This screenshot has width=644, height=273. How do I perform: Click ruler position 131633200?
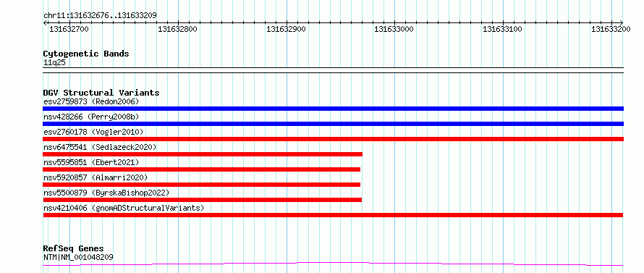click(x=611, y=29)
